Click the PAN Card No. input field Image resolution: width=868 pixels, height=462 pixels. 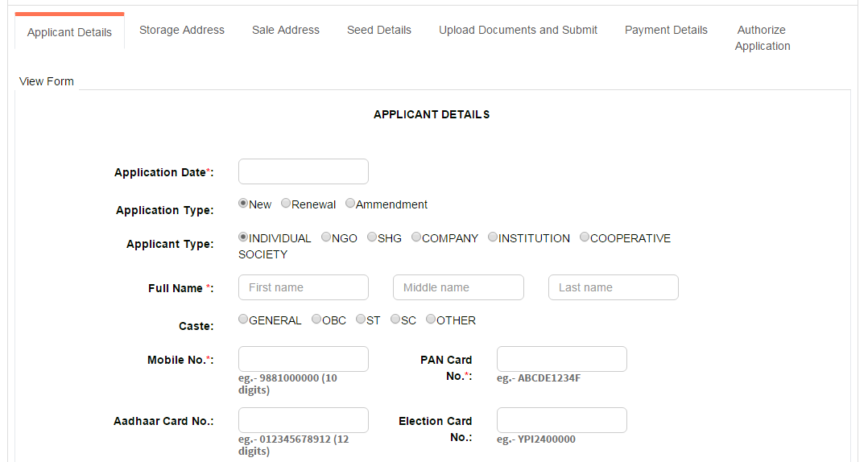pyautogui.click(x=562, y=359)
